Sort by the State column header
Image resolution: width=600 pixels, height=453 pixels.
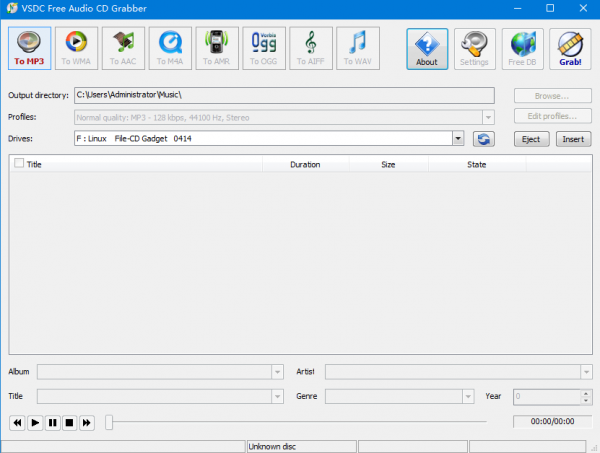tap(477, 165)
